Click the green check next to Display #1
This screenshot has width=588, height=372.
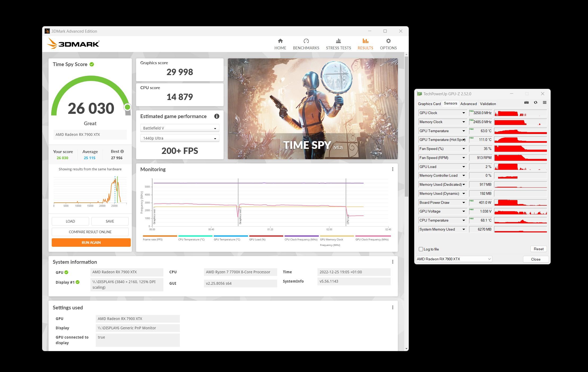[77, 282]
